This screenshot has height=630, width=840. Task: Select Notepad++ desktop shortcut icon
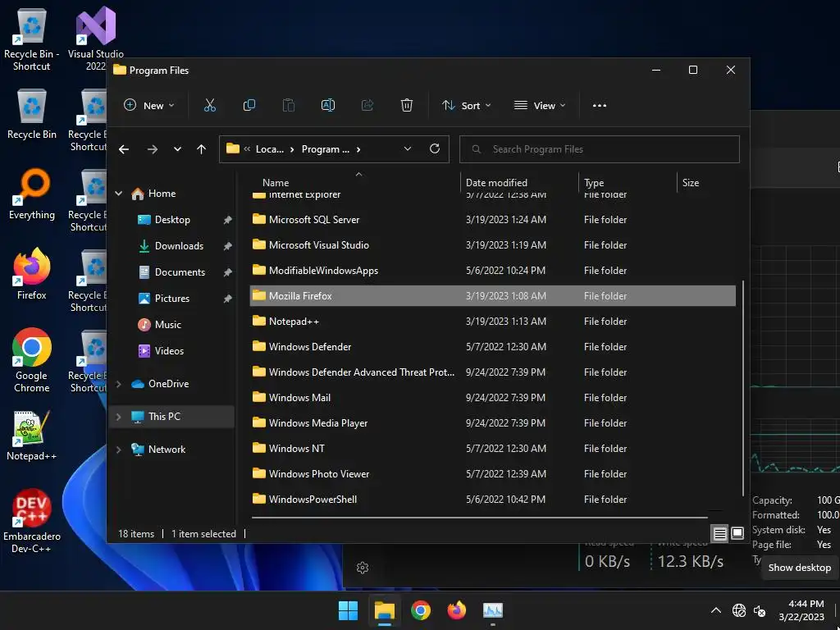click(x=32, y=435)
